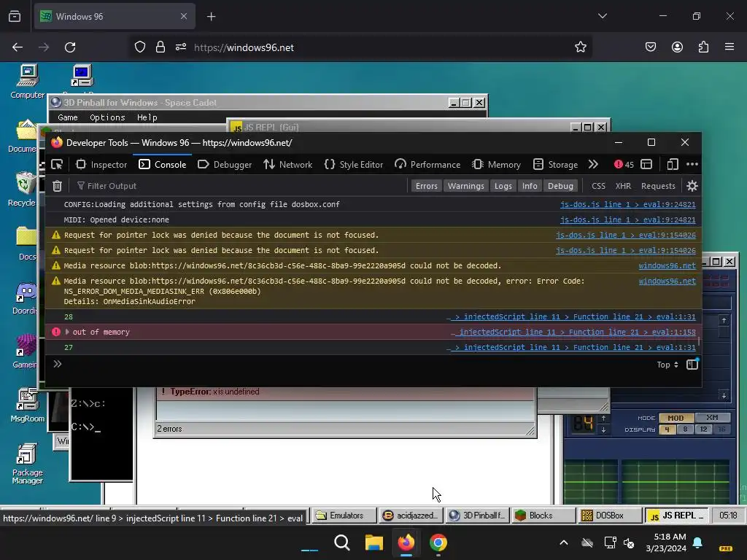Open the Debugger tab
747x560 pixels.
225,164
